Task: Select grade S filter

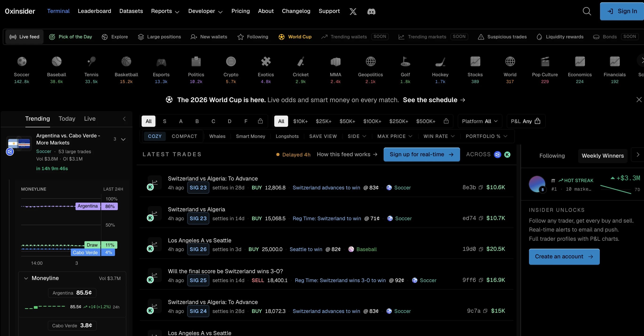Action: tap(164, 121)
